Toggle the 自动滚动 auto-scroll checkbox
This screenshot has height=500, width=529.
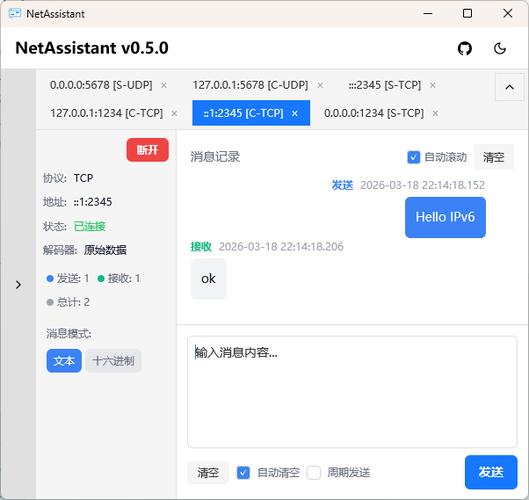(x=413, y=157)
